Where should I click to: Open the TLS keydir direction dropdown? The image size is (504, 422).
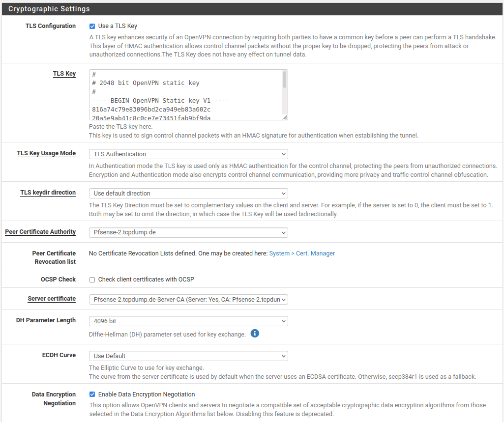pyautogui.click(x=188, y=193)
